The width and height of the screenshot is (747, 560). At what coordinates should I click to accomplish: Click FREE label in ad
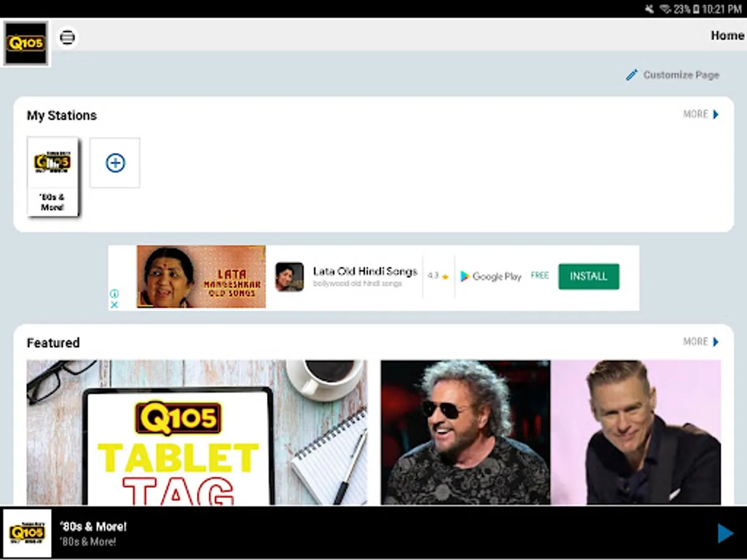pyautogui.click(x=540, y=275)
